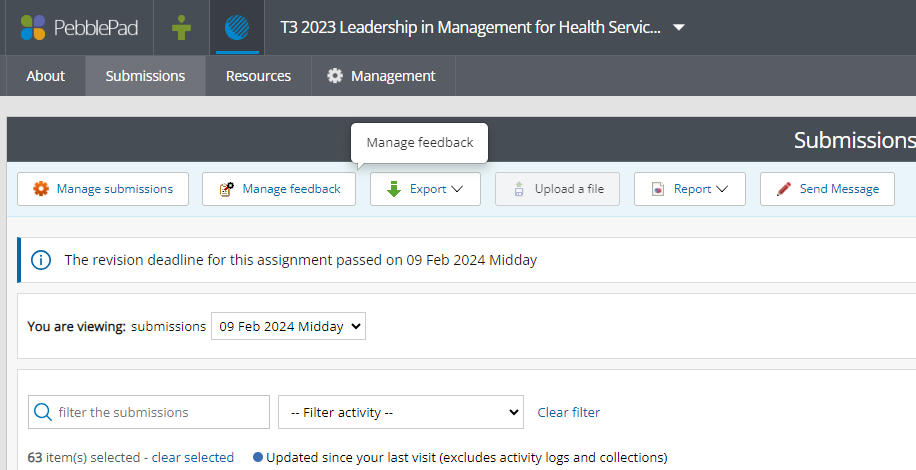Select the blue ATLAS globe icon
This screenshot has height=470, width=916.
pyautogui.click(x=238, y=27)
